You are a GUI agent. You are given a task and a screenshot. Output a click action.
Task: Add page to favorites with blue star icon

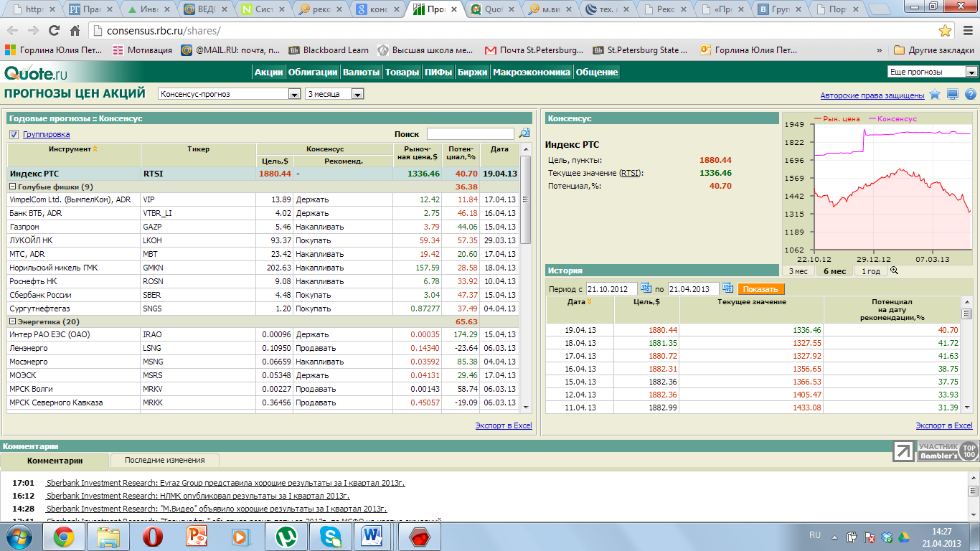click(935, 95)
